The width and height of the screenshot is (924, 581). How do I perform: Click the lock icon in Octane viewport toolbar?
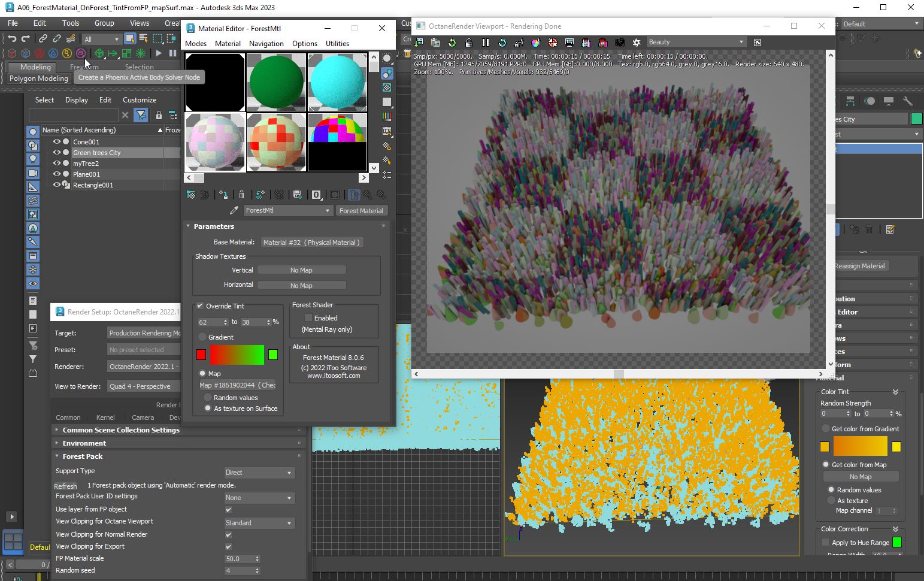coord(469,43)
